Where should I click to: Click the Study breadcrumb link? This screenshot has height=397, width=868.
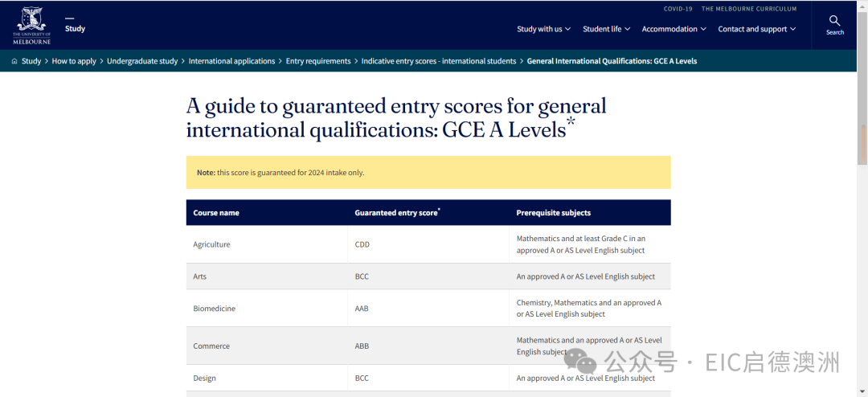click(x=31, y=61)
